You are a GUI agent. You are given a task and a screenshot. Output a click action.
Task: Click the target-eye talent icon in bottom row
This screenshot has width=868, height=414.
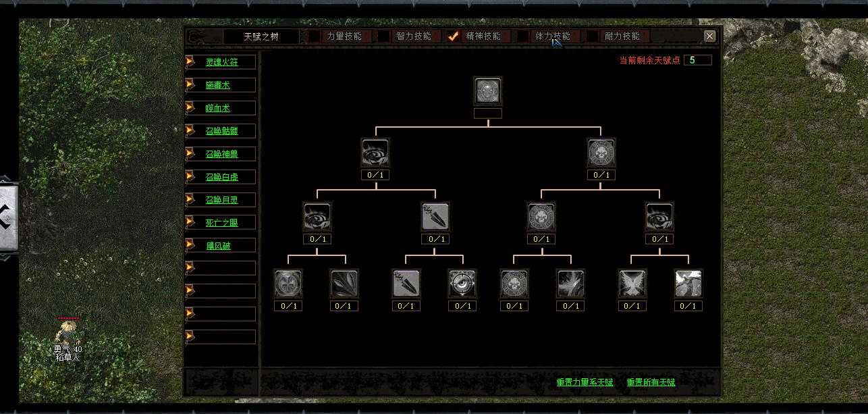pyautogui.click(x=462, y=284)
